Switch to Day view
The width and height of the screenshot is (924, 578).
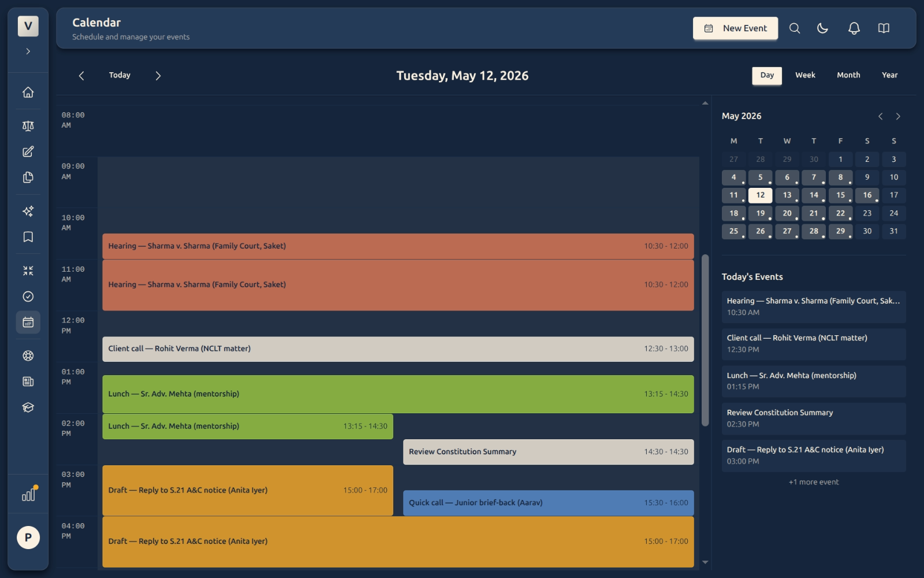pos(767,76)
